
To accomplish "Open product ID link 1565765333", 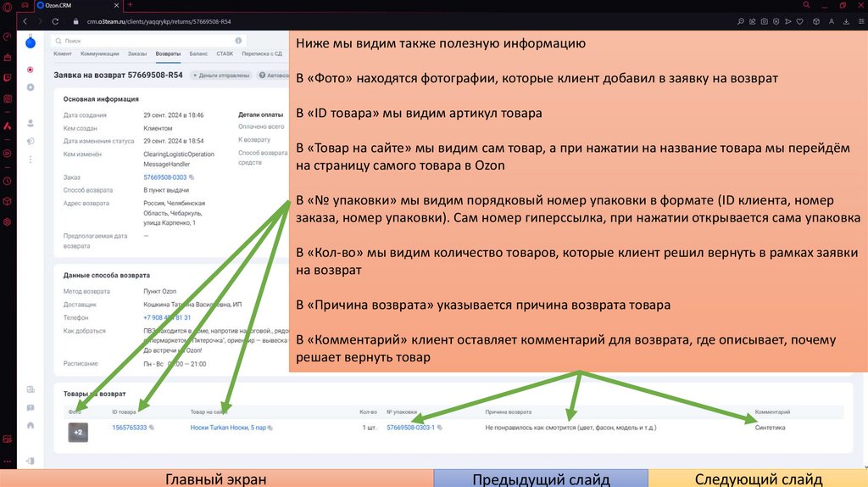I will [x=130, y=428].
